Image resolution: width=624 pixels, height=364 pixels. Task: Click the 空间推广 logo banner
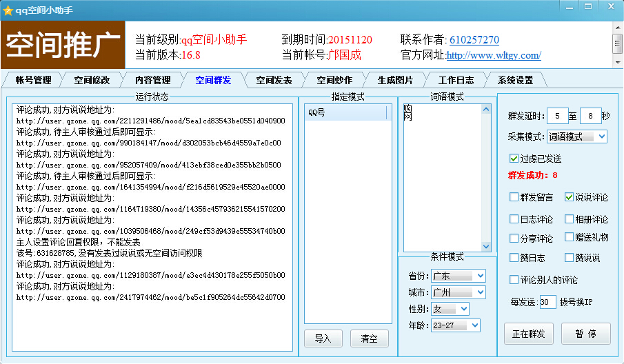click(63, 44)
